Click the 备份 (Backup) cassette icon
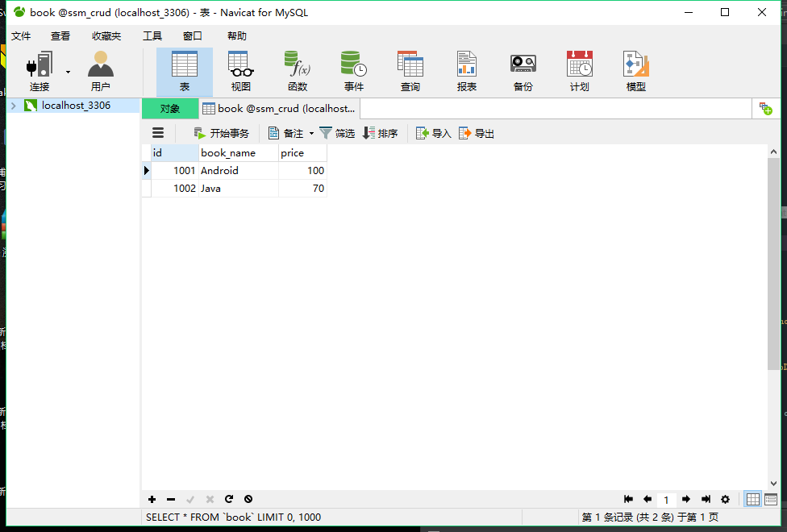Screen dimensions: 787x532 (x=523, y=72)
